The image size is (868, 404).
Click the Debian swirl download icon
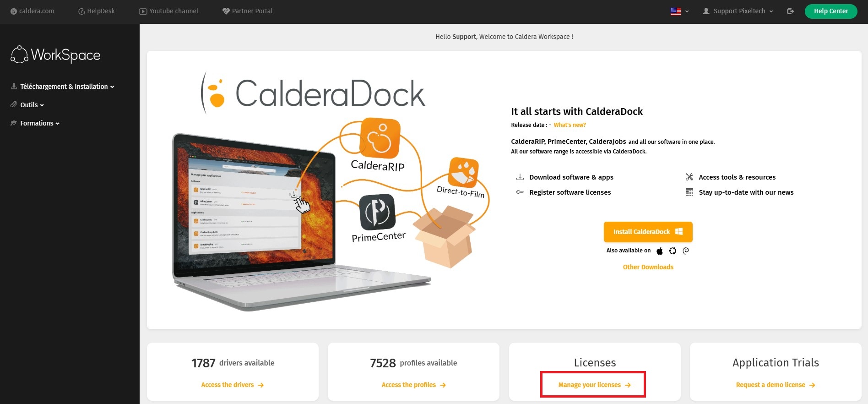point(685,251)
